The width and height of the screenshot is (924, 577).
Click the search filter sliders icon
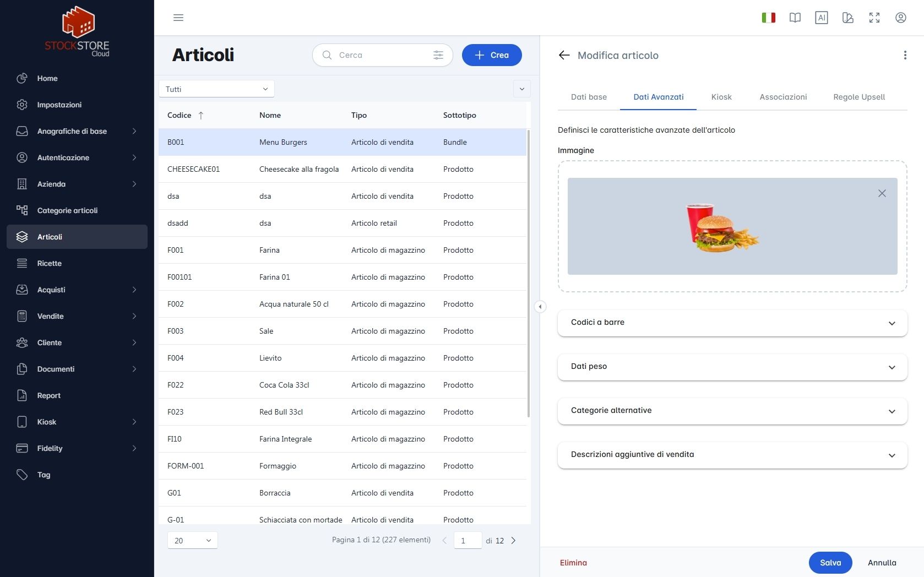[x=438, y=55]
